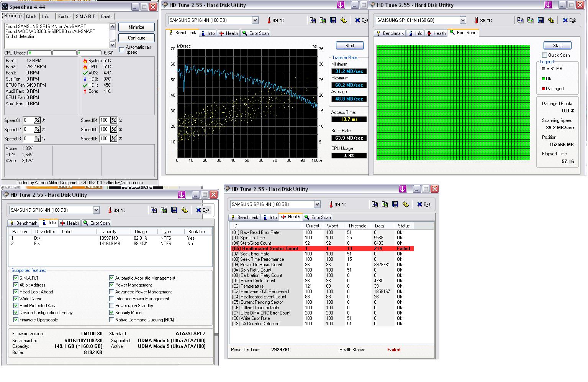Copy screenshot to clipboard in Benchmark window
This screenshot has width=588, height=382.
point(323,20)
